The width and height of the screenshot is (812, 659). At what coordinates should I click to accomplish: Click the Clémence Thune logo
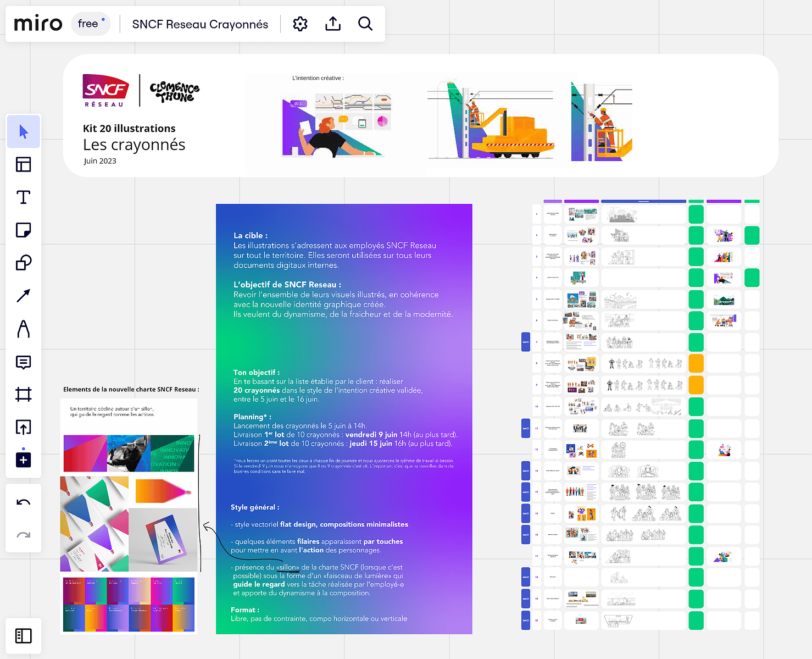pyautogui.click(x=174, y=92)
